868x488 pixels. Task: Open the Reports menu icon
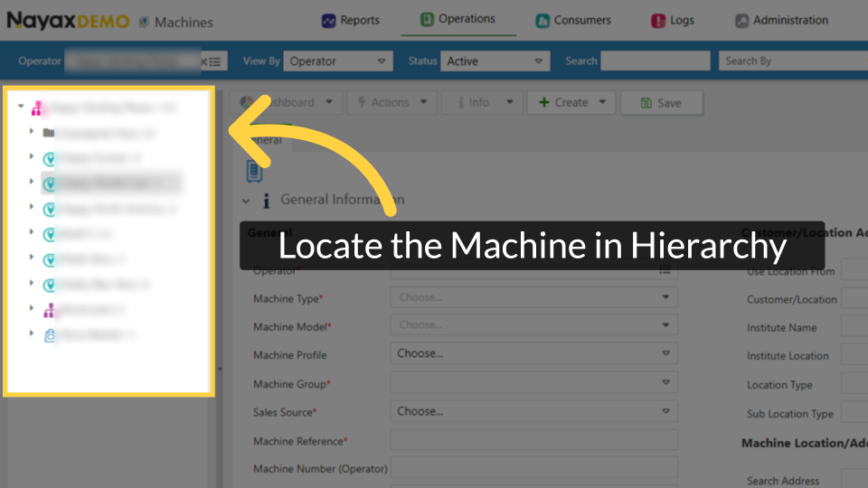pyautogui.click(x=328, y=21)
